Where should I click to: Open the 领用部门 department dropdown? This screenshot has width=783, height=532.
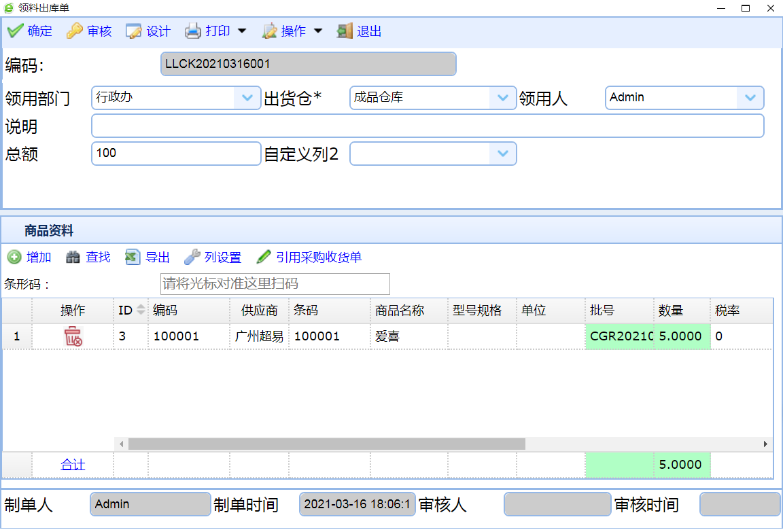[247, 98]
